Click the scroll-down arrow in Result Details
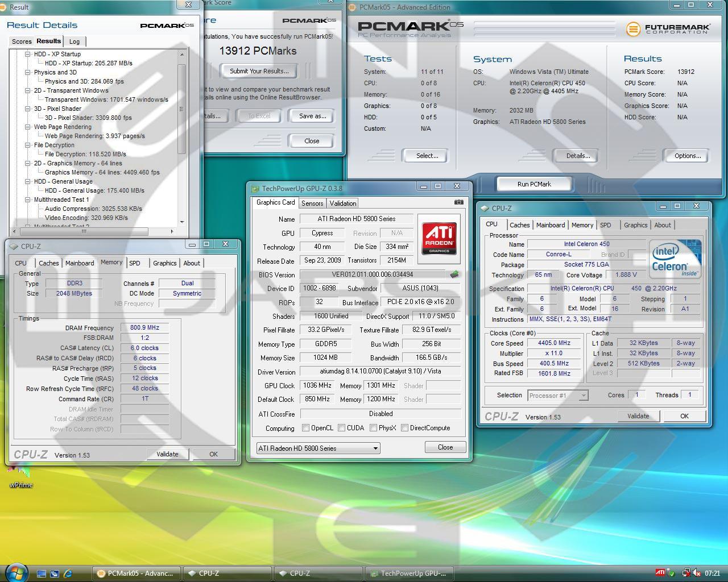This screenshot has width=728, height=582. pos(182,222)
